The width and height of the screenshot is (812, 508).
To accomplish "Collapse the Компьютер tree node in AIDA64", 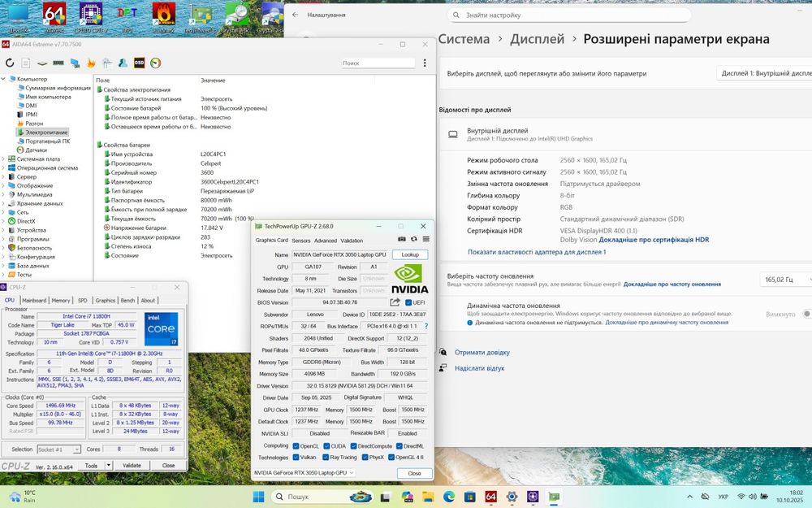I will pyautogui.click(x=4, y=80).
